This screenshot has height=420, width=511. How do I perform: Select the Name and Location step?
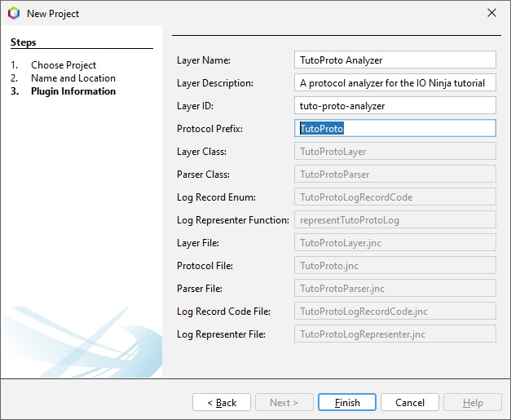click(73, 78)
